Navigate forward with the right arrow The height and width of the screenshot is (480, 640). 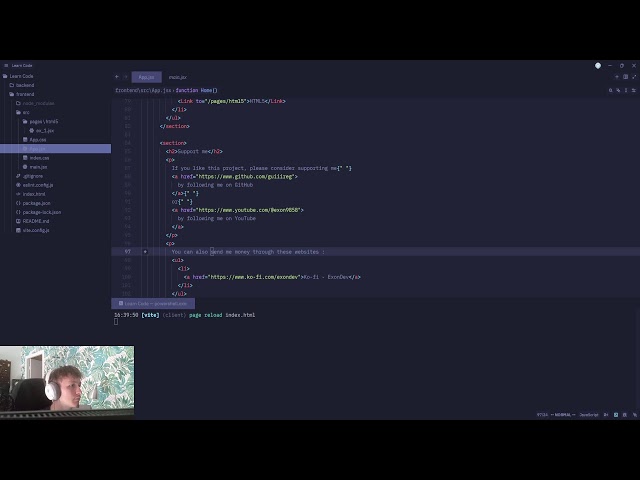point(125,77)
